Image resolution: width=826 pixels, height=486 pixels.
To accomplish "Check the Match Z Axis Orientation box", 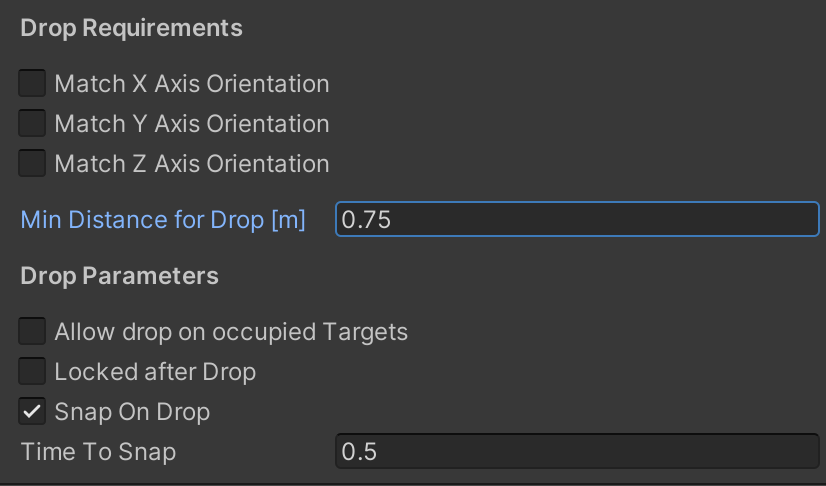I will [33, 163].
